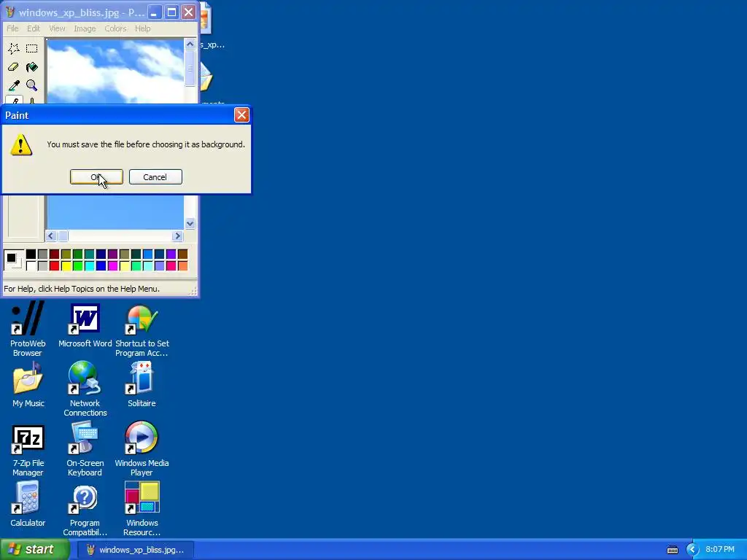The height and width of the screenshot is (560, 747).
Task: Pick the dark red color swatch
Action: click(x=54, y=254)
